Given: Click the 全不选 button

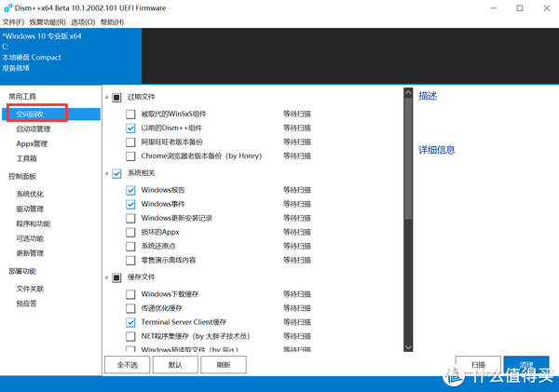Looking at the screenshot, I should (x=128, y=365).
